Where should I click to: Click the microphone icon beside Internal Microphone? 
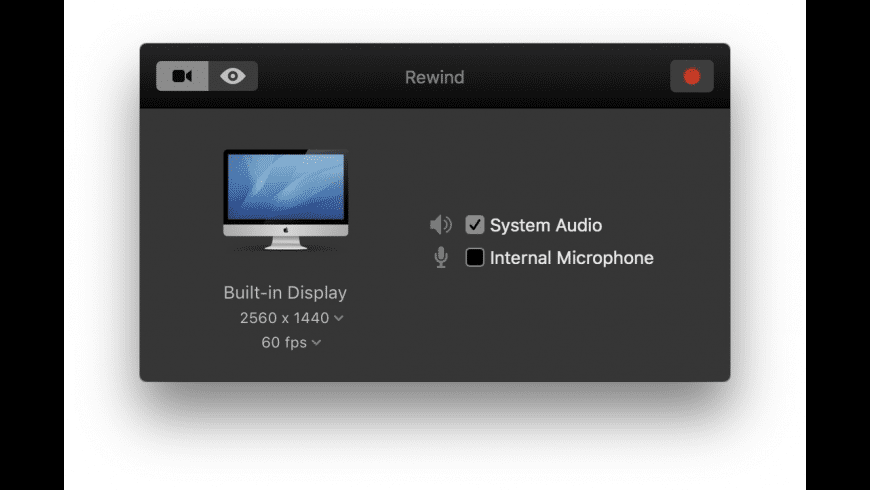[441, 257]
